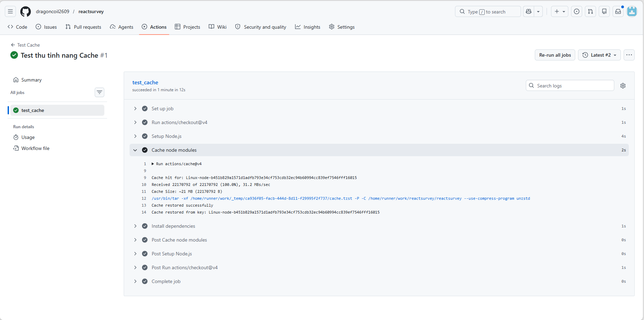Select the Actions tab

pyautogui.click(x=154, y=27)
